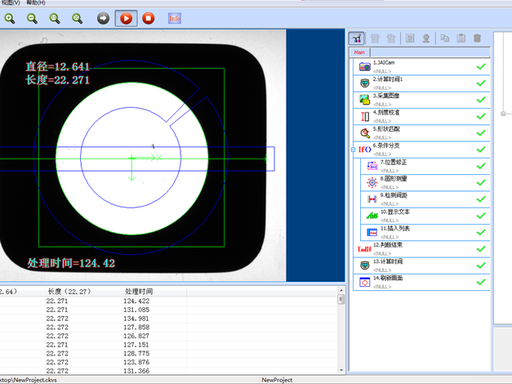Click the trash delete icon in step toolbar

click(x=477, y=38)
